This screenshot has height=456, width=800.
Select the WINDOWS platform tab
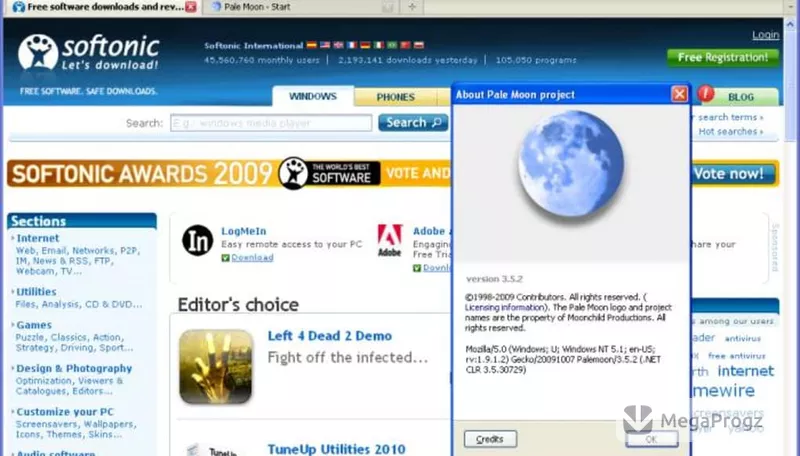pyautogui.click(x=313, y=96)
